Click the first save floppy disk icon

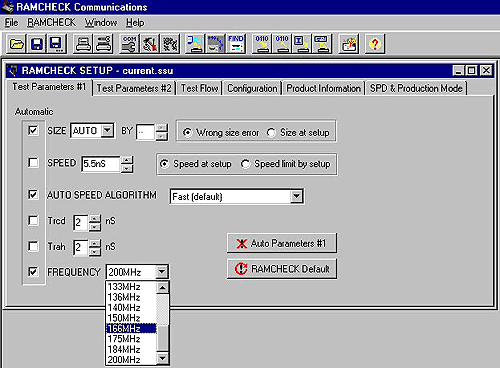pos(36,44)
